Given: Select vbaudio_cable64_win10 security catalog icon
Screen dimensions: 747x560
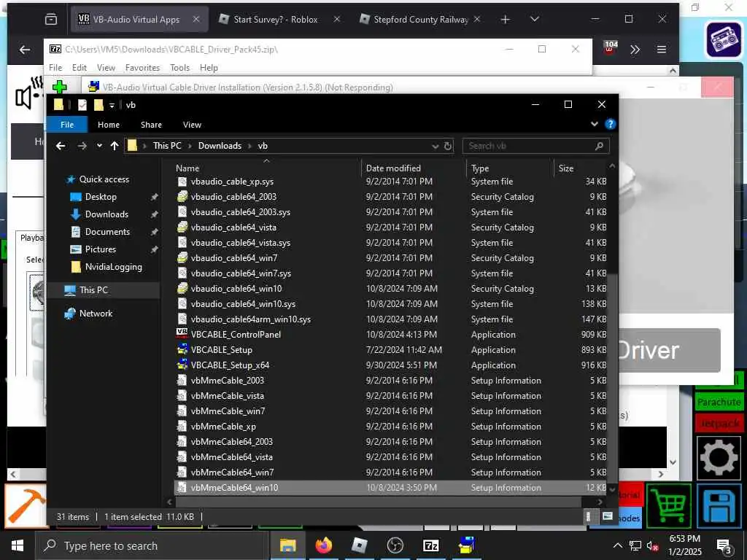Looking at the screenshot, I should pyautogui.click(x=182, y=288).
